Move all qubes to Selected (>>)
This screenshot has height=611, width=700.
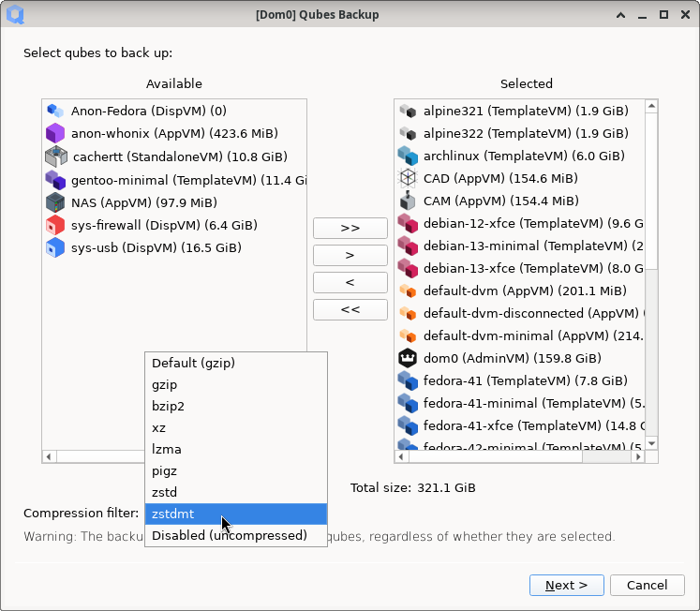(x=350, y=228)
